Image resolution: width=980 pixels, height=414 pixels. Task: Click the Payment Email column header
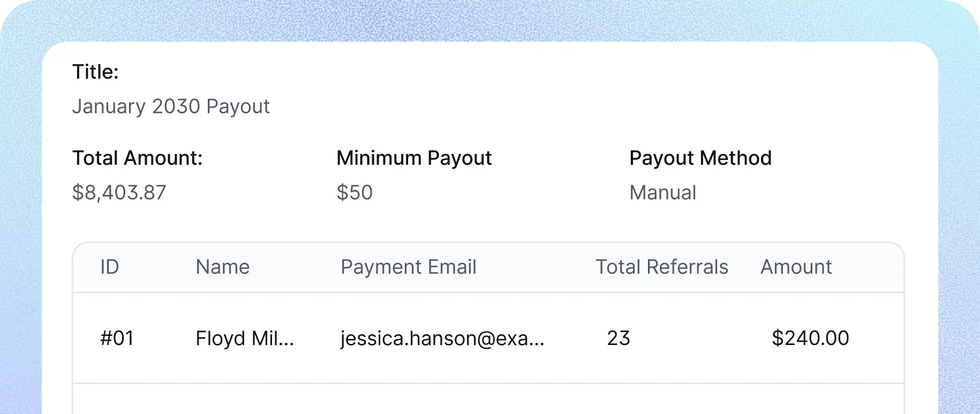[x=408, y=267]
